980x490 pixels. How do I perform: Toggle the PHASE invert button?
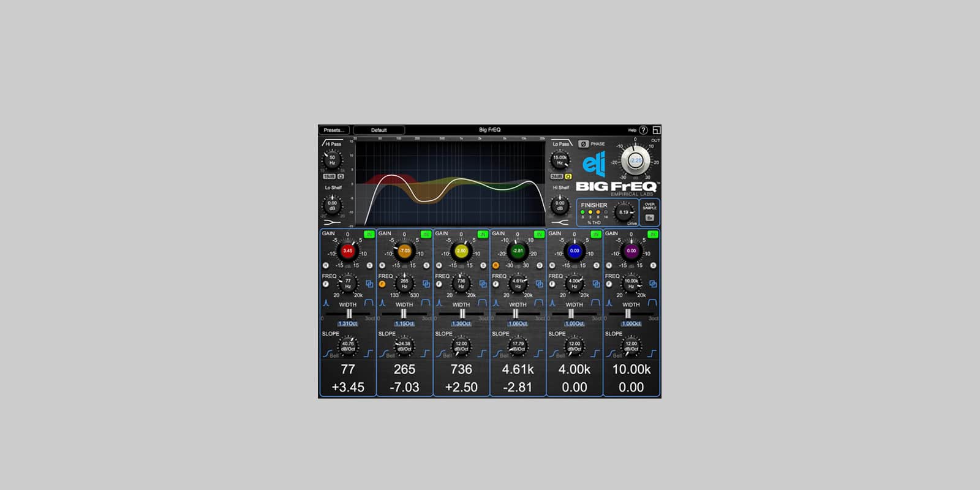click(583, 144)
